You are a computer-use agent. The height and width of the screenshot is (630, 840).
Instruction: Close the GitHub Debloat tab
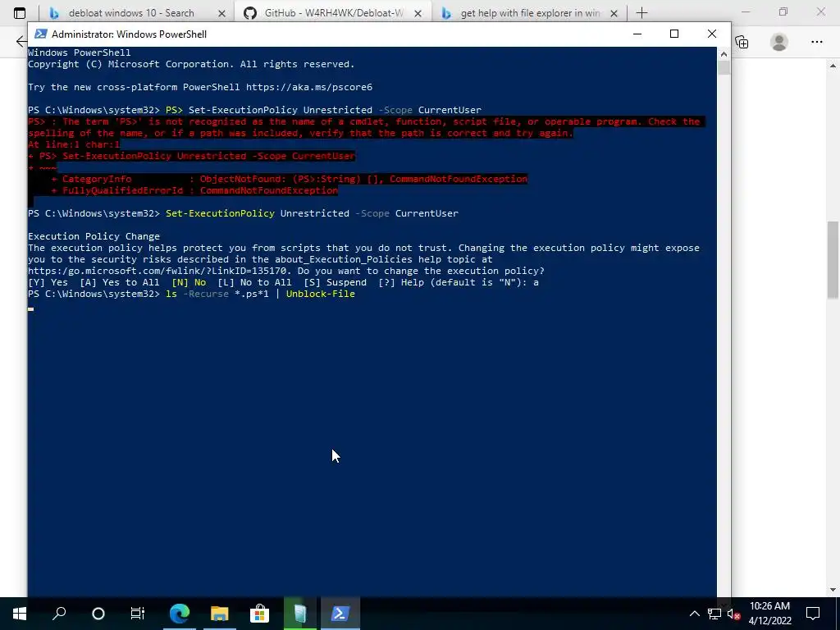(418, 13)
